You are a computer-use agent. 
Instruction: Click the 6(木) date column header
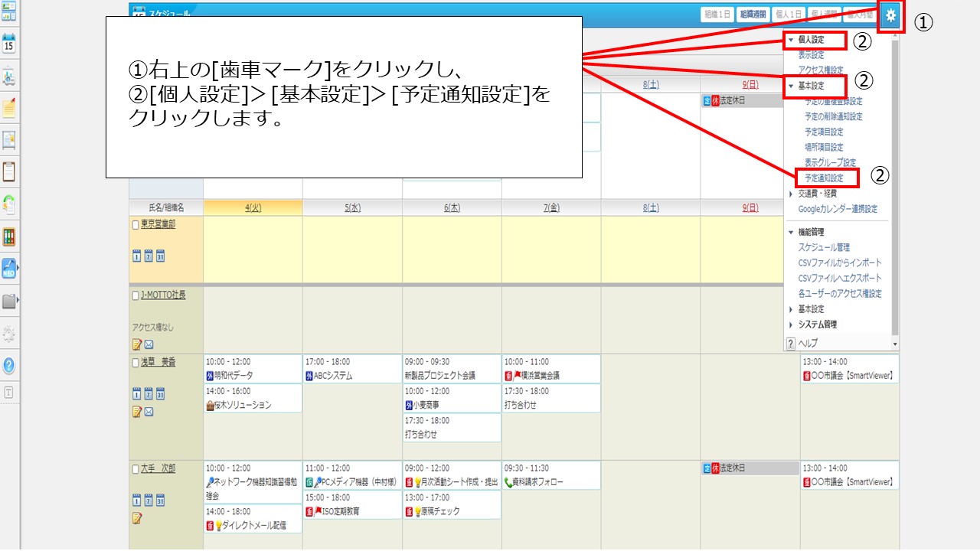(452, 207)
